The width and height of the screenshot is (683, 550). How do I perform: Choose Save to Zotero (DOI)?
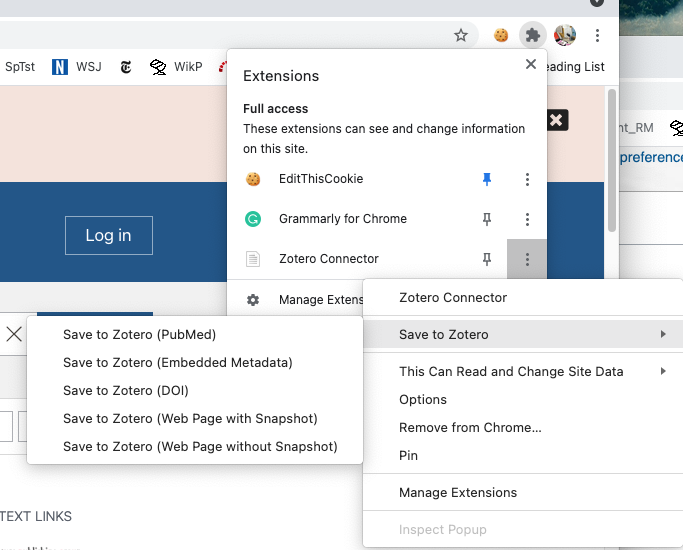click(x=125, y=390)
